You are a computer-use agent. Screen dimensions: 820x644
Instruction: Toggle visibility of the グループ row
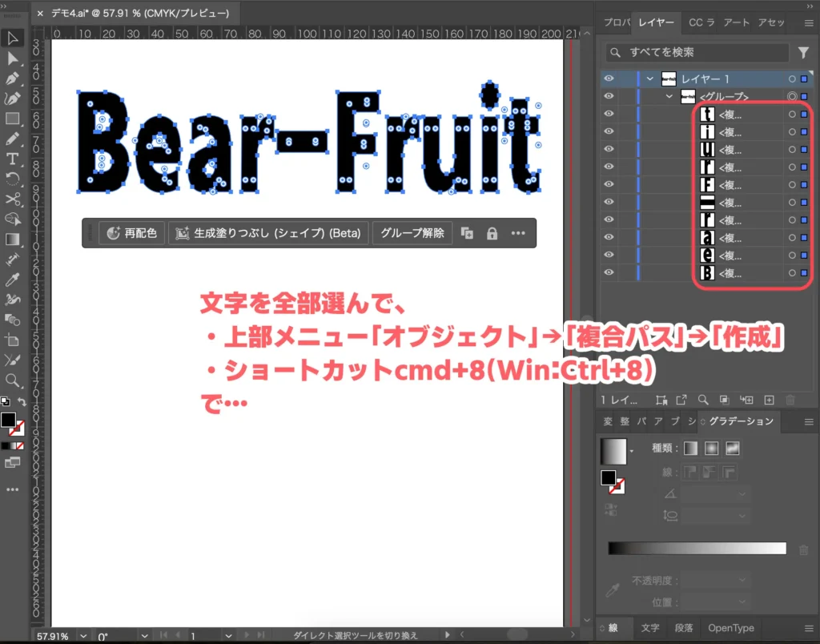[x=609, y=96]
